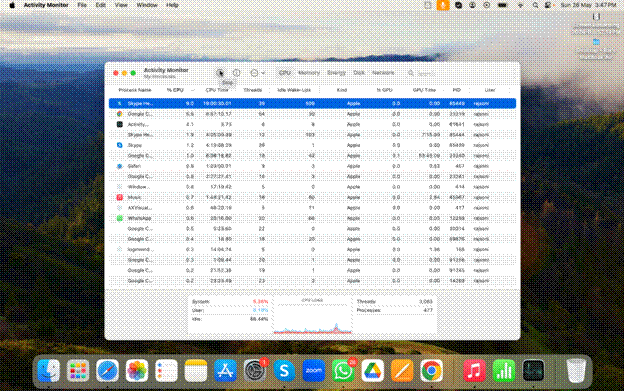Open the File menu
The width and height of the screenshot is (624, 391).
coord(82,5)
